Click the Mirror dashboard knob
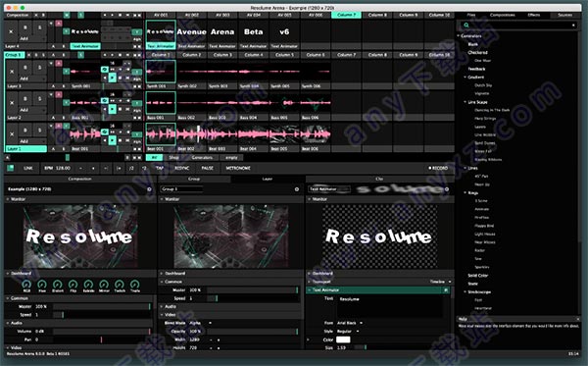This screenshot has width=588, height=366. (x=104, y=285)
